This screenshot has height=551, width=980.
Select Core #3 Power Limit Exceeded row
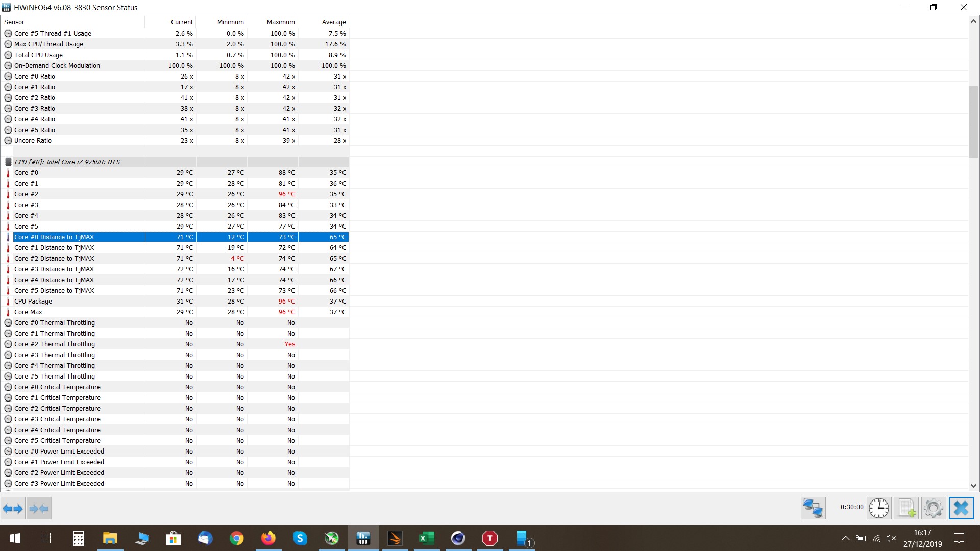(x=176, y=483)
